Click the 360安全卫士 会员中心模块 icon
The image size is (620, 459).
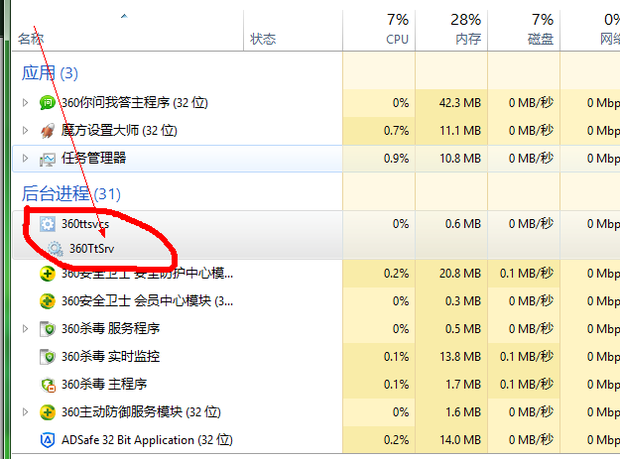pos(47,301)
